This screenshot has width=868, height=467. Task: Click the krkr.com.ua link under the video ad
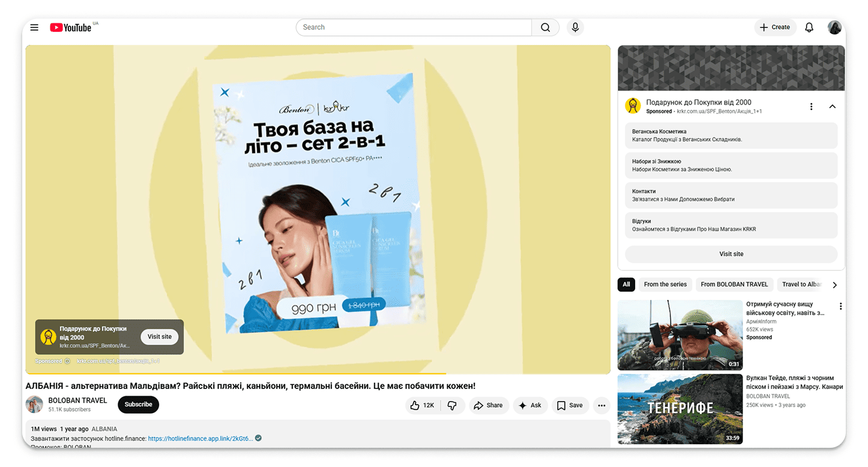[118, 361]
